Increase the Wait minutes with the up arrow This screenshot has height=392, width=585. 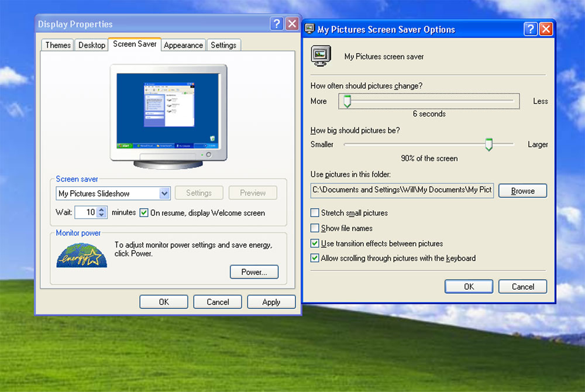(x=101, y=209)
